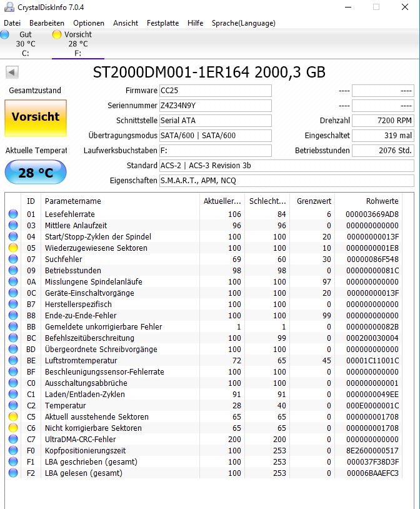
Task: Click status orb for Misslungene Spindelanläufe
Action: coord(13,281)
